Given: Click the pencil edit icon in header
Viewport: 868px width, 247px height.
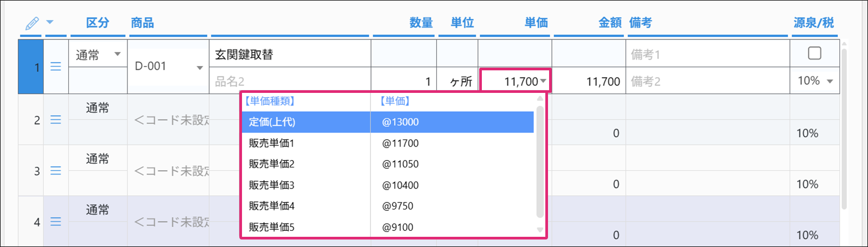Looking at the screenshot, I should pyautogui.click(x=32, y=23).
